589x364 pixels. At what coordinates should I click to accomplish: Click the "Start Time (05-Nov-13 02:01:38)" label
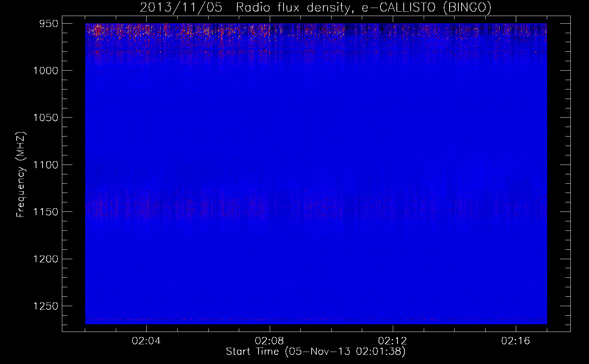pyautogui.click(x=316, y=352)
